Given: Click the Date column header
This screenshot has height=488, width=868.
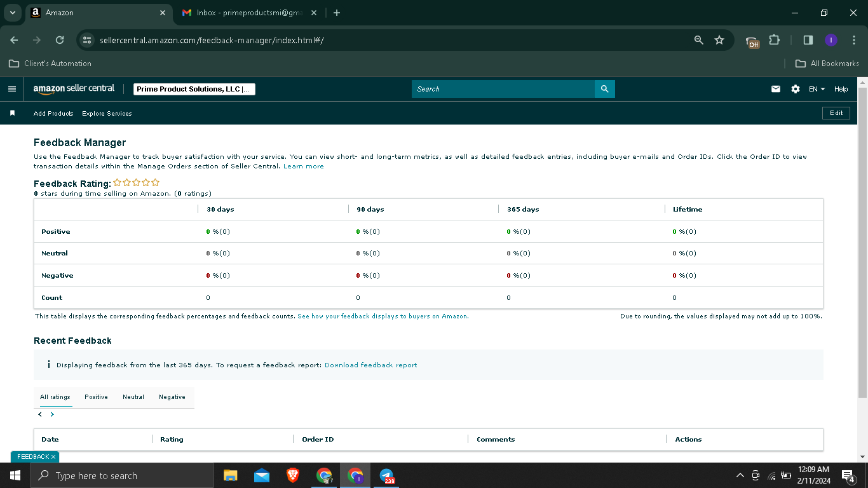Looking at the screenshot, I should click(50, 439).
